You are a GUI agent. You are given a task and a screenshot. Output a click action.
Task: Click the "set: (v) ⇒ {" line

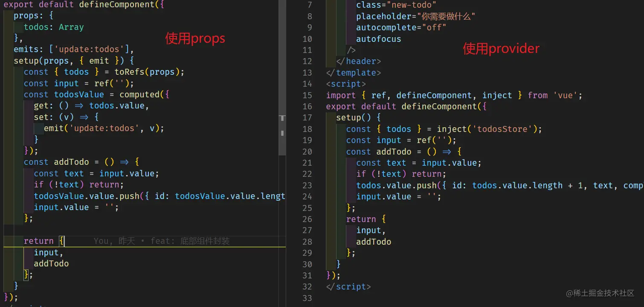click(67, 117)
